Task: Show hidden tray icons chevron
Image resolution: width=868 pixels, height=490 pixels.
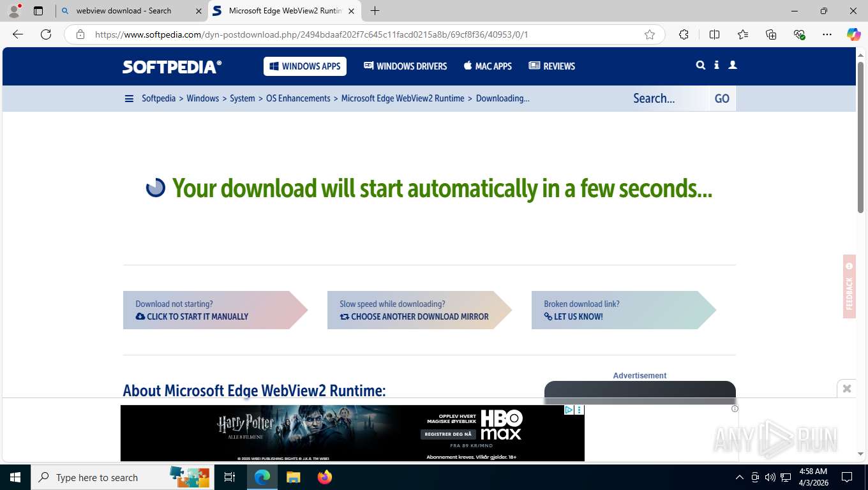Action: (x=740, y=477)
